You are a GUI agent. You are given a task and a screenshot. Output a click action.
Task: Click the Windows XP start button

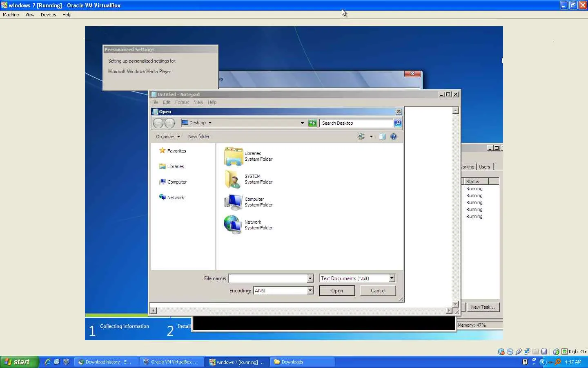point(20,362)
